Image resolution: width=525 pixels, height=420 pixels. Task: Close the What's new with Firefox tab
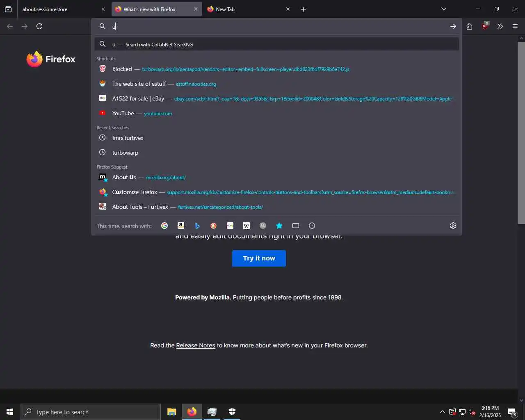(195, 9)
